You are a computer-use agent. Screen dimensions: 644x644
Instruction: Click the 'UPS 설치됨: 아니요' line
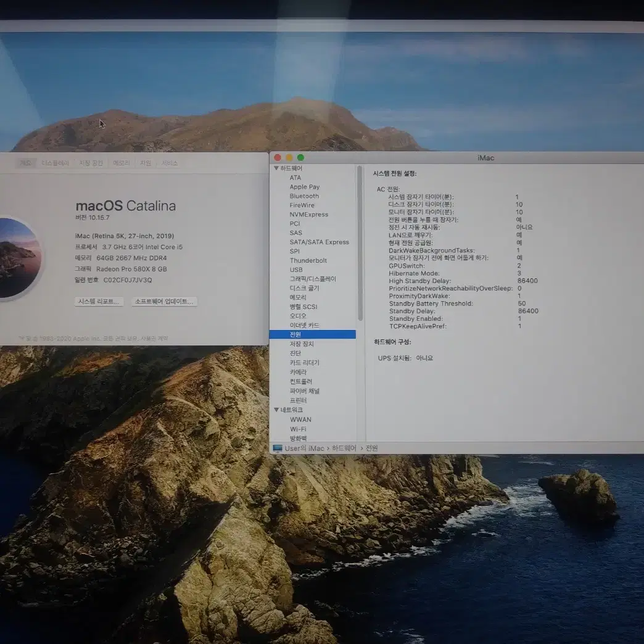pos(405,358)
